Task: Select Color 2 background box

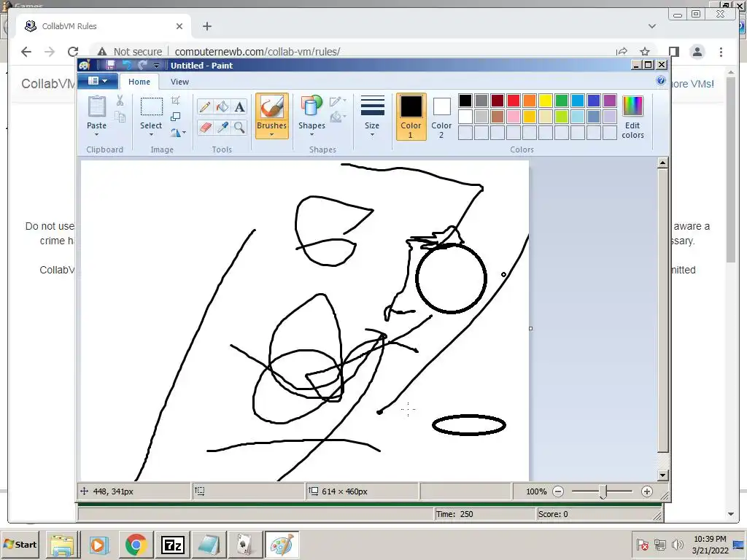Action: pos(441,116)
